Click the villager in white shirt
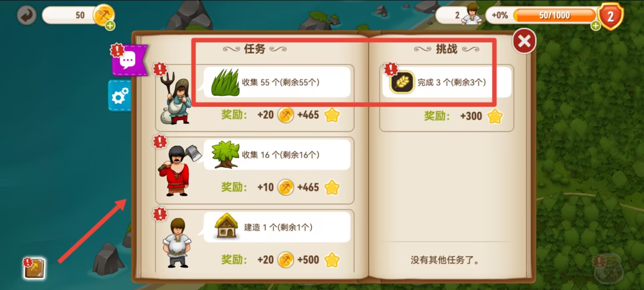The image size is (644, 290). tap(177, 243)
